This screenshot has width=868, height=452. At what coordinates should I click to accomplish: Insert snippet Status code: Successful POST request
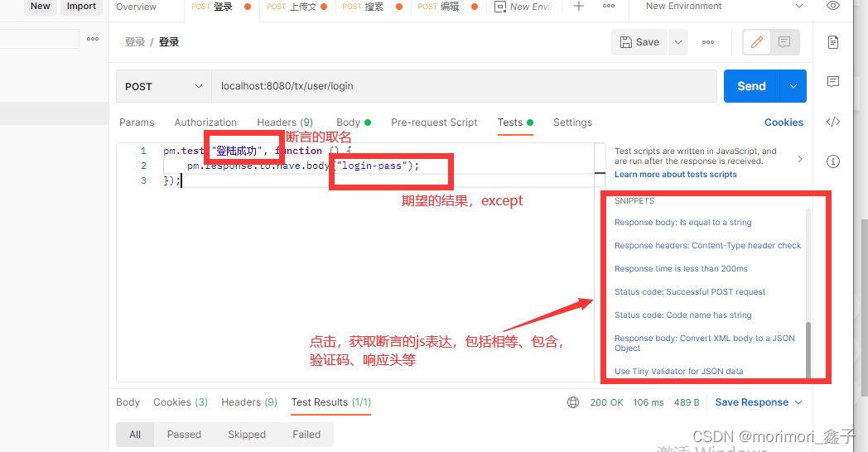690,292
